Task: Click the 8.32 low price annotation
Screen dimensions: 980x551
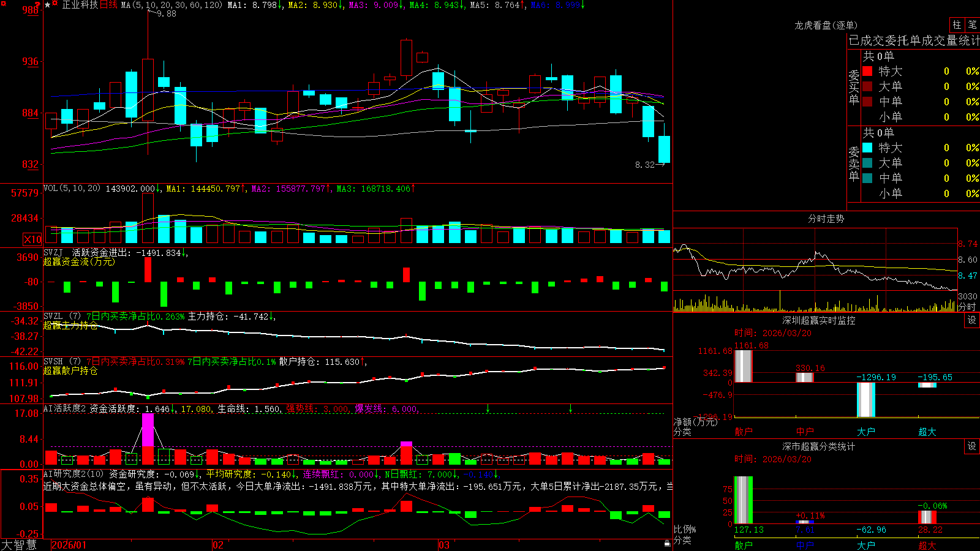Action: click(645, 165)
